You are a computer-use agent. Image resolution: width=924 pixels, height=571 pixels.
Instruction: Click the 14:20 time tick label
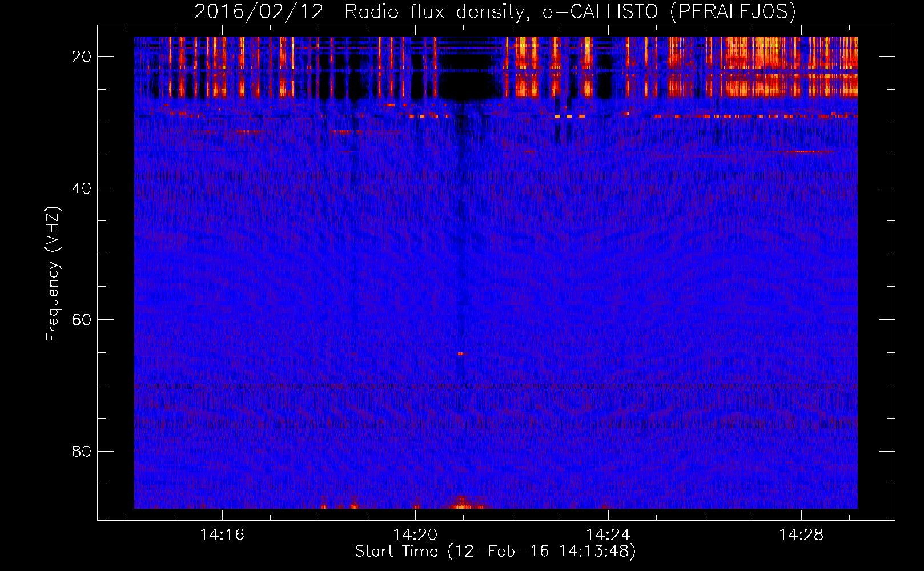pos(415,534)
